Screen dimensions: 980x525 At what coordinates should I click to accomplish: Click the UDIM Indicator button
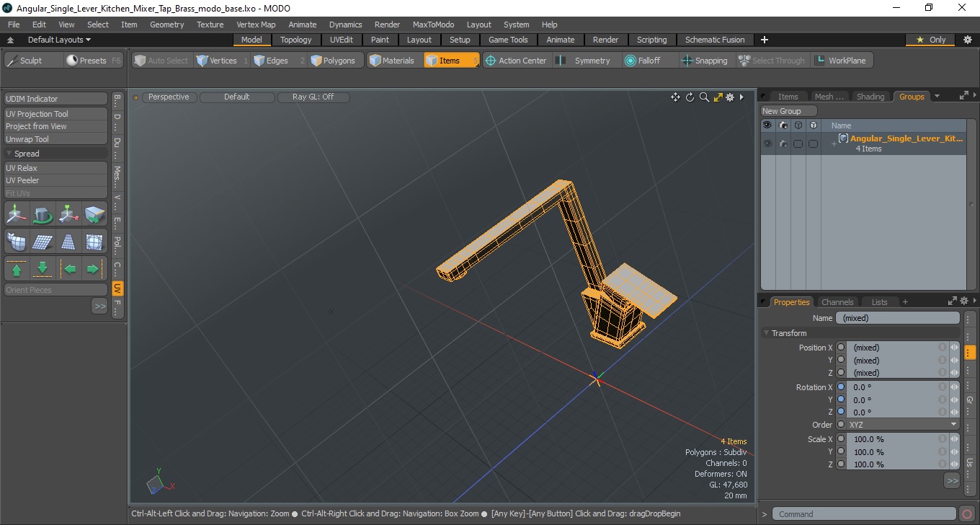[56, 99]
